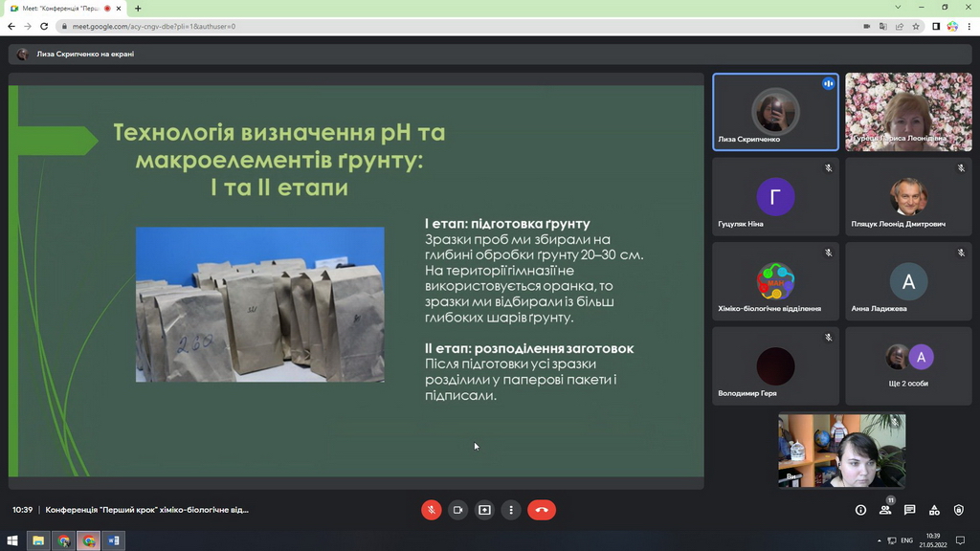The height and width of the screenshot is (551, 980).
Task: Open host controls shield icon
Action: (959, 510)
